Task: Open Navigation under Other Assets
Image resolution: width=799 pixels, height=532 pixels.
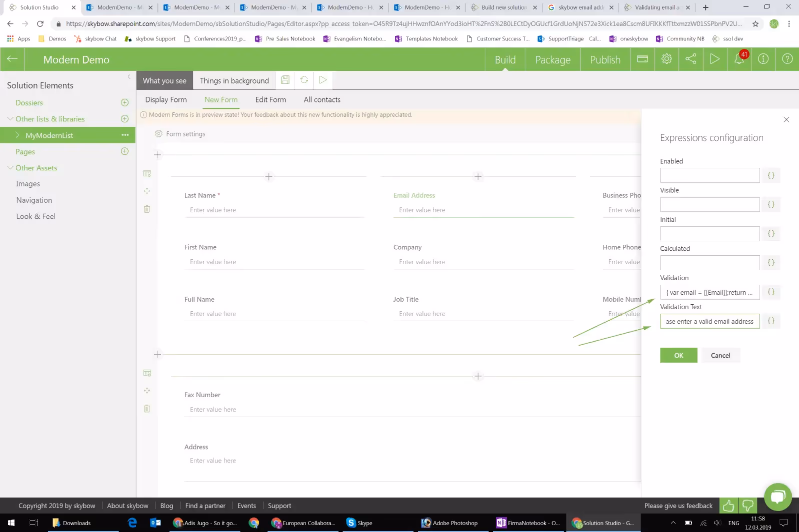Action: point(34,200)
